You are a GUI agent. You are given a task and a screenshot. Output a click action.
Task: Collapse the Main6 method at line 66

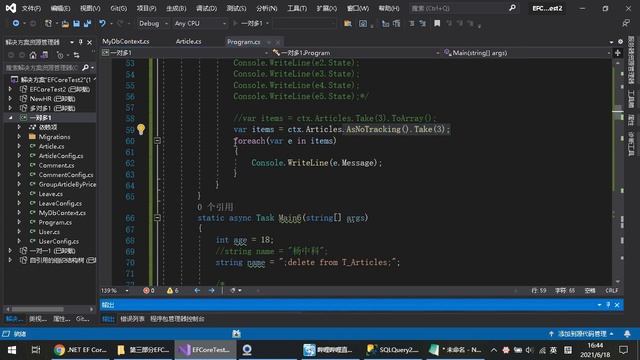[x=157, y=218]
